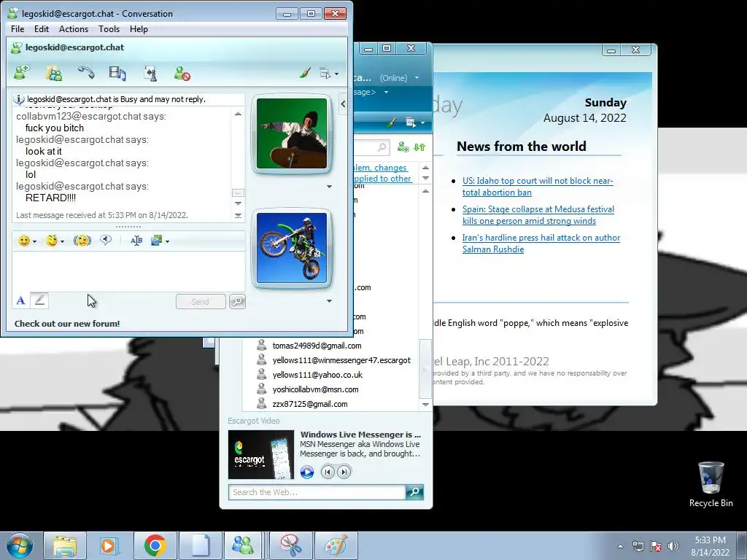
Task: Click the paintbrush icon in the Messenger window
Action: [391, 122]
